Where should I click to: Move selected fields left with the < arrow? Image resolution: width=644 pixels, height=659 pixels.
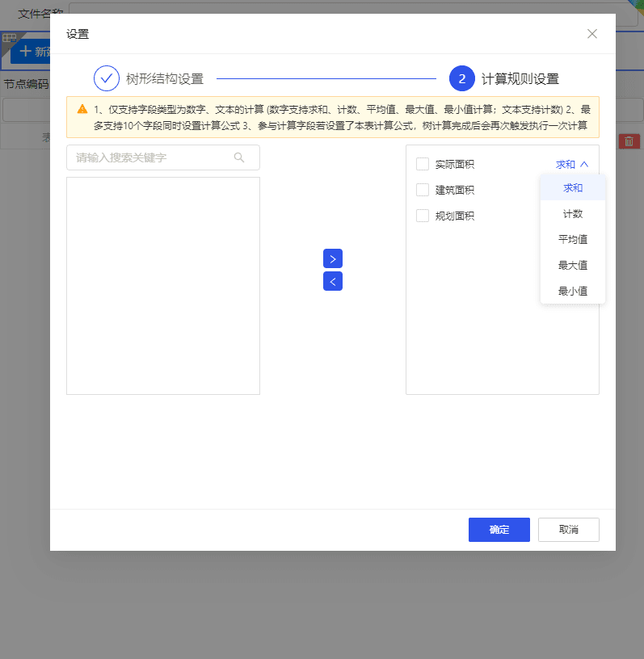click(333, 281)
